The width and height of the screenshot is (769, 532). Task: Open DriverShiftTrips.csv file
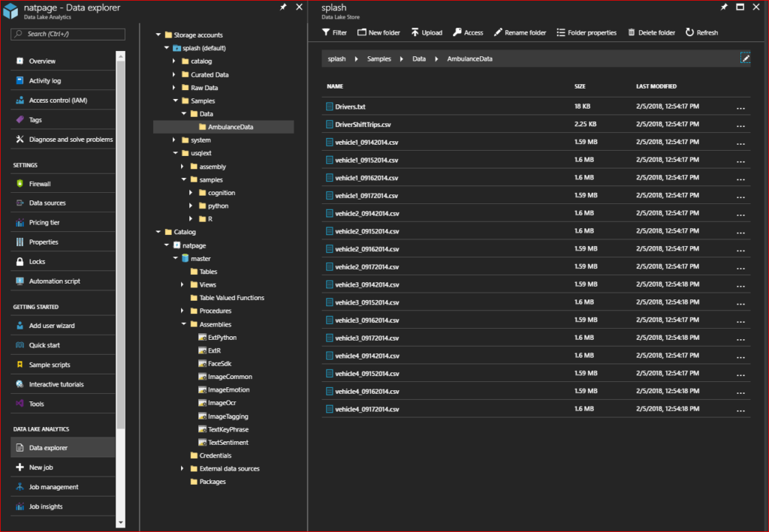[363, 125]
